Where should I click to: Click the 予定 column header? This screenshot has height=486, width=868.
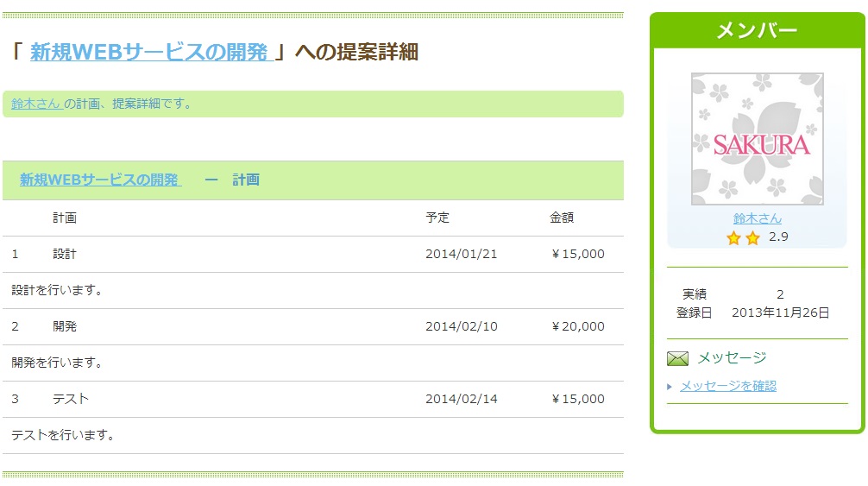point(437,218)
